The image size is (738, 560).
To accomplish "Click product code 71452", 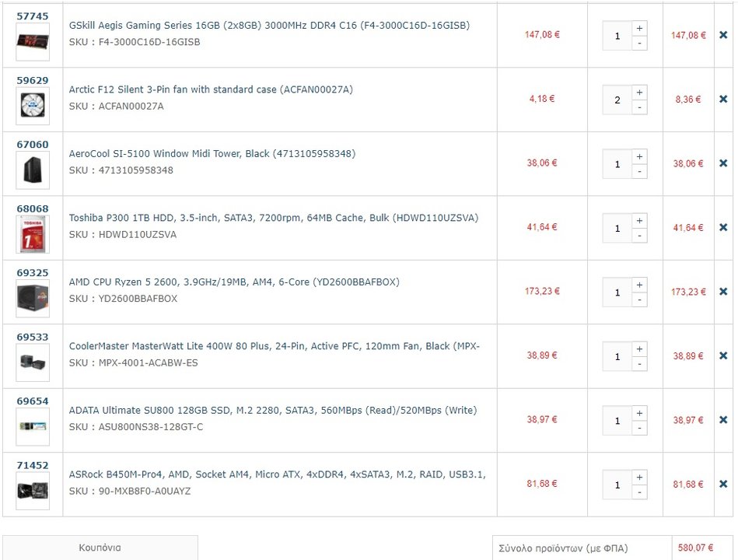I will click(33, 465).
